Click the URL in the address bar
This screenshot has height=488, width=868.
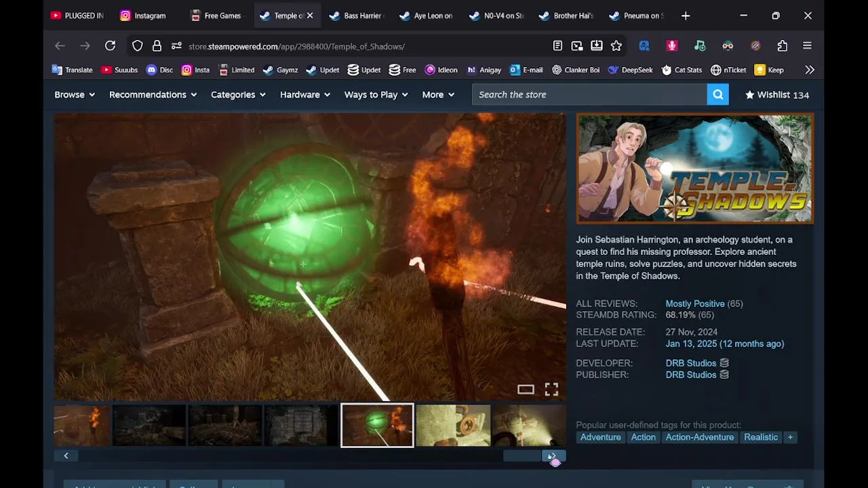[x=296, y=46]
